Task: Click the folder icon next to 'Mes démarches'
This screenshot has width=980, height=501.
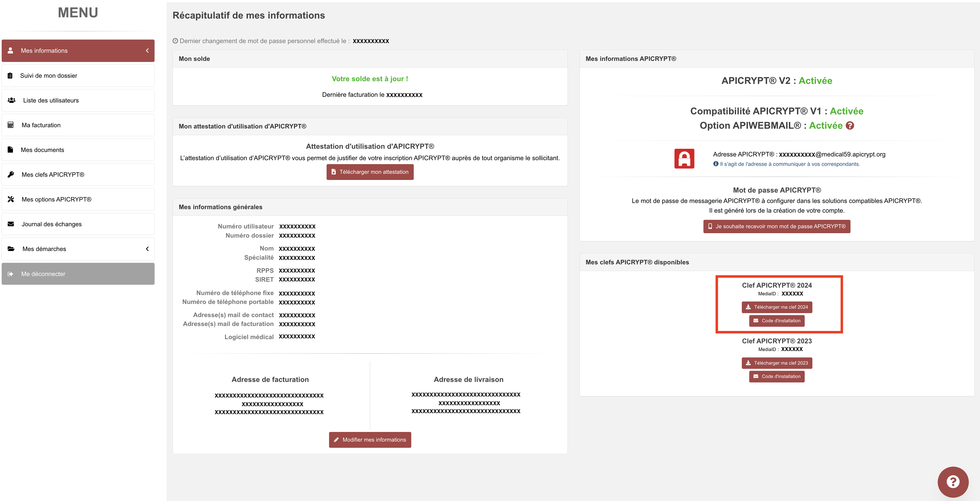Action: pyautogui.click(x=11, y=249)
